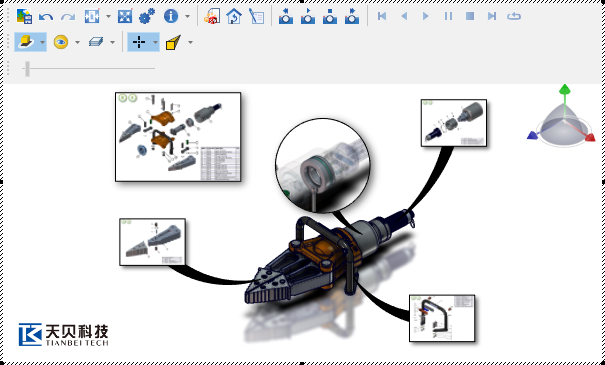Toggle the highlighted yellow render mode button

[26, 42]
